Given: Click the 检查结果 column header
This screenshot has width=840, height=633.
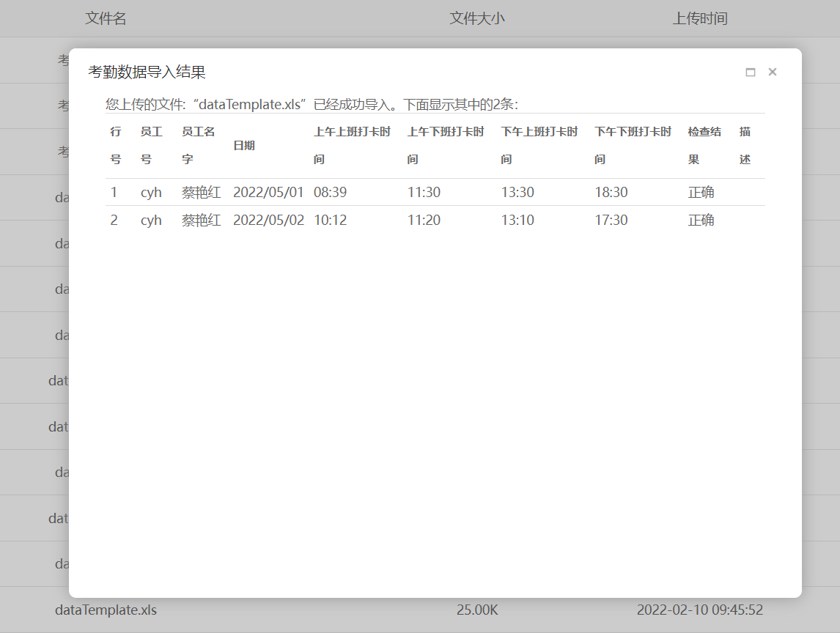Looking at the screenshot, I should tap(704, 146).
